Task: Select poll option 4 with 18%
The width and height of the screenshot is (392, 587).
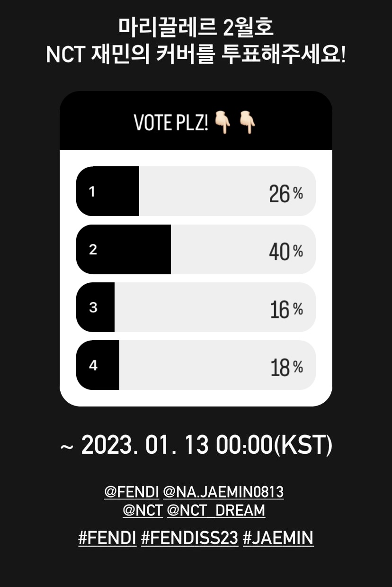Action: [x=196, y=365]
